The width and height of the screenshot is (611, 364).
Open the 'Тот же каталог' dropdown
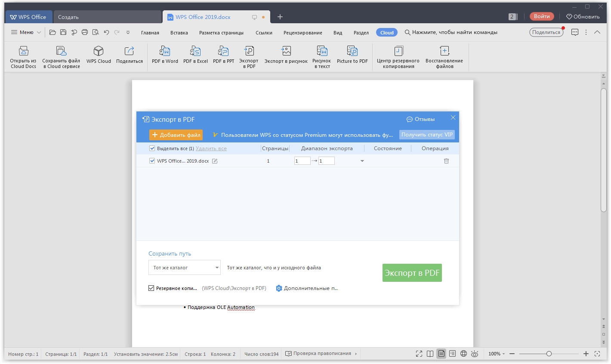click(x=184, y=268)
